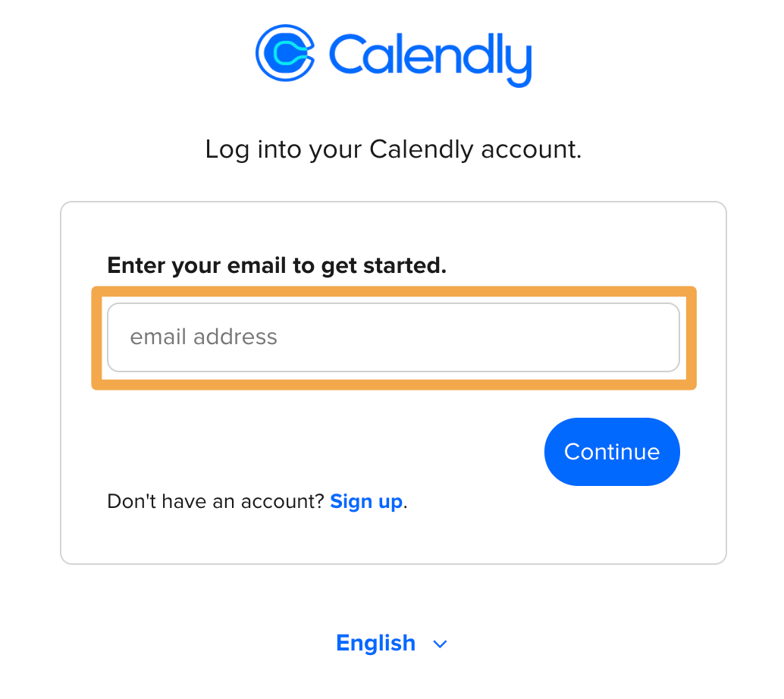The height and width of the screenshot is (699, 784).
Task: Click the down chevron beside English
Action: point(440,644)
